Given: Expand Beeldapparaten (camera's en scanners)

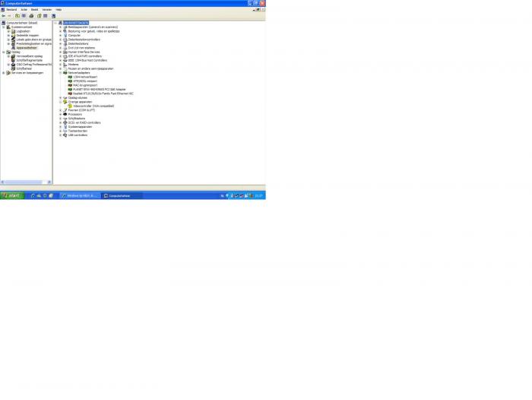Looking at the screenshot, I should pos(60,27).
